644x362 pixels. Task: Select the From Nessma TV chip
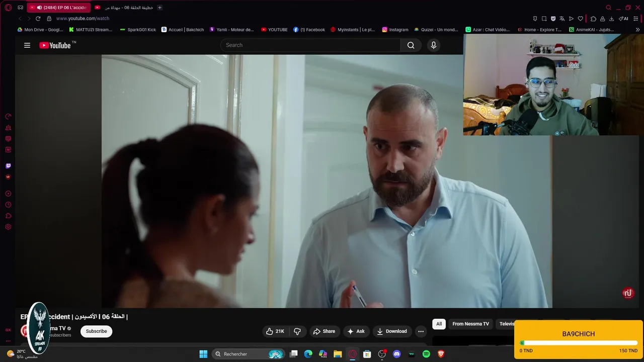coord(470,324)
